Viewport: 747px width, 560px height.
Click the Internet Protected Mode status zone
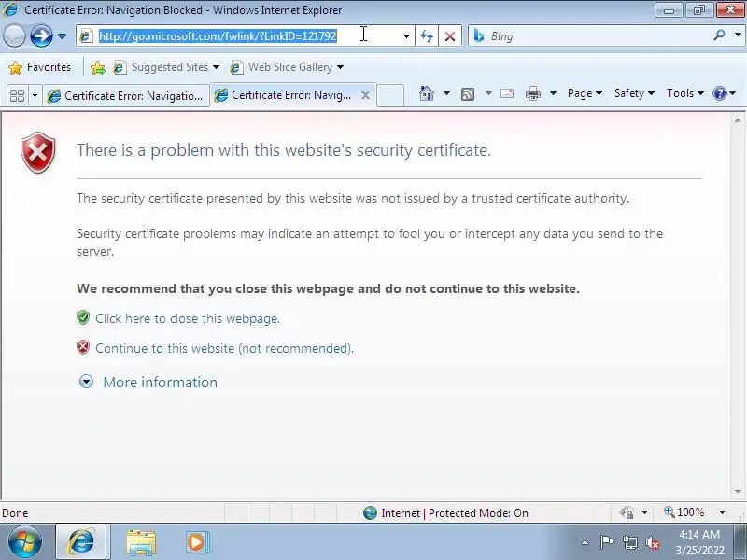tap(446, 512)
